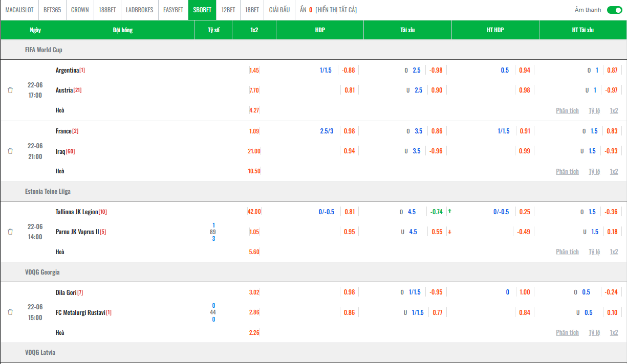Screen dimensions: 627x364
Task: Click draw odds 10.50
Action: 254,171
